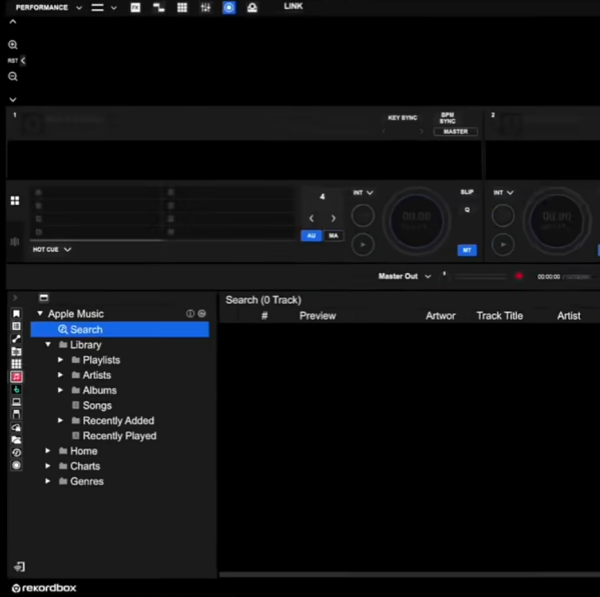Set deck 1 as MASTER
This screenshot has width=600, height=597.
pos(455,132)
